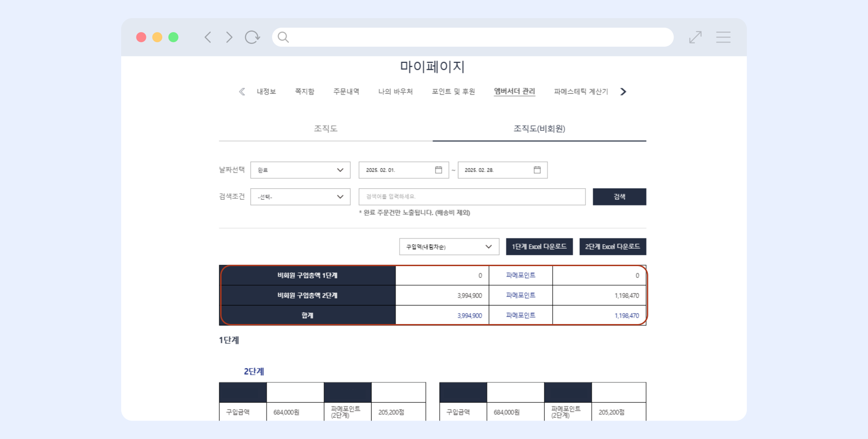Reload the page with the refresh icon

(x=252, y=37)
